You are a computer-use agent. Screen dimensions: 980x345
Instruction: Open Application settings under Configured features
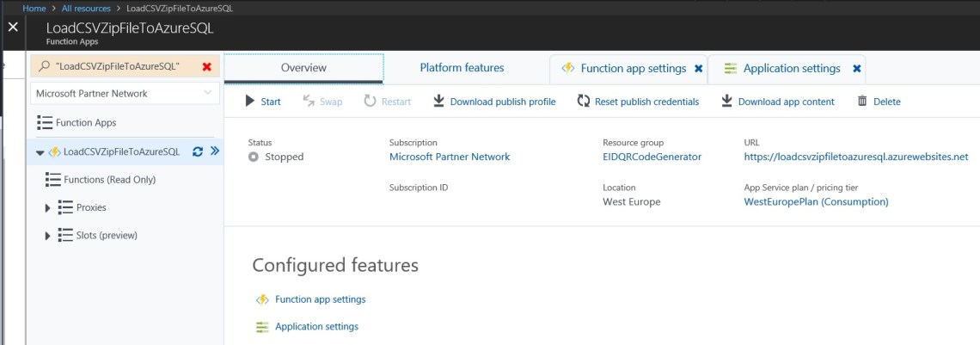pos(316,326)
